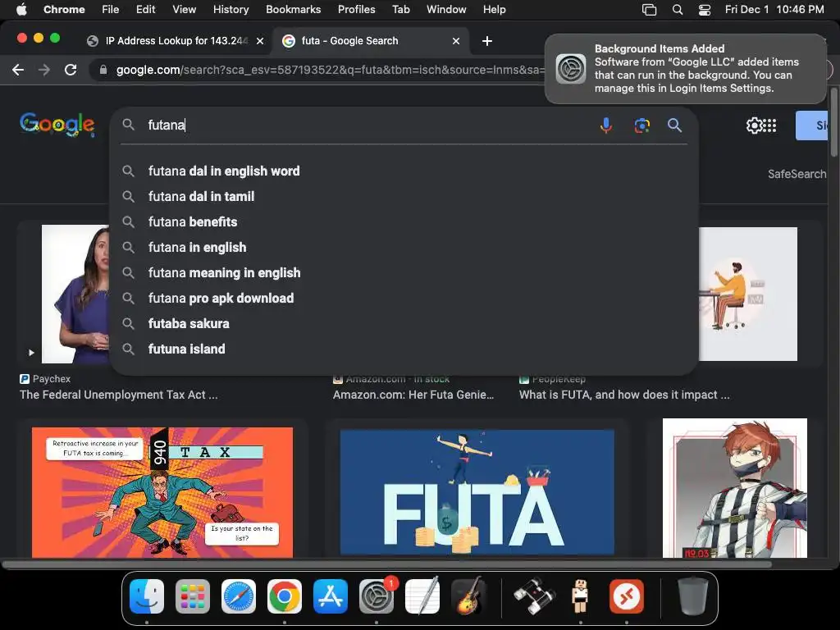Open the Paychex woman video thumbnail

[x=75, y=294]
